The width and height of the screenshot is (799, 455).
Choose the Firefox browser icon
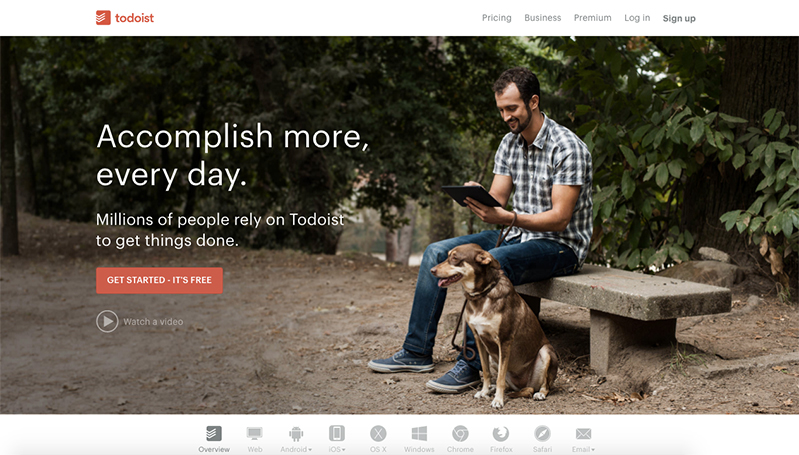[501, 434]
